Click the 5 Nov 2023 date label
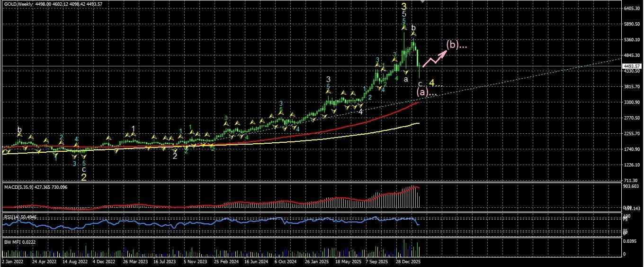 pyautogui.click(x=196, y=261)
